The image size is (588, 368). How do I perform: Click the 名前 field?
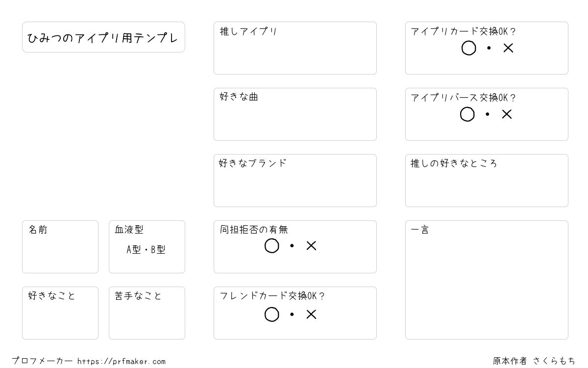tap(60, 247)
